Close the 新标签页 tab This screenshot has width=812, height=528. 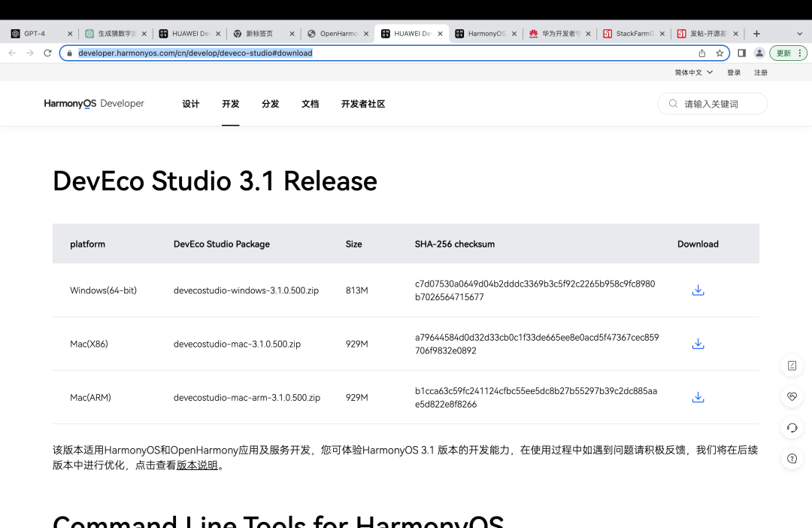point(292,34)
